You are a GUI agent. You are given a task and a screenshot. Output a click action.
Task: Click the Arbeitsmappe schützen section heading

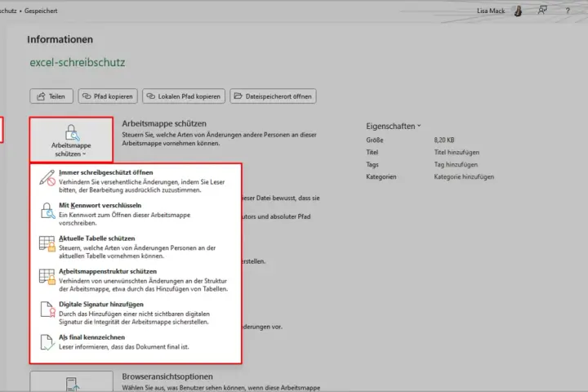(164, 123)
